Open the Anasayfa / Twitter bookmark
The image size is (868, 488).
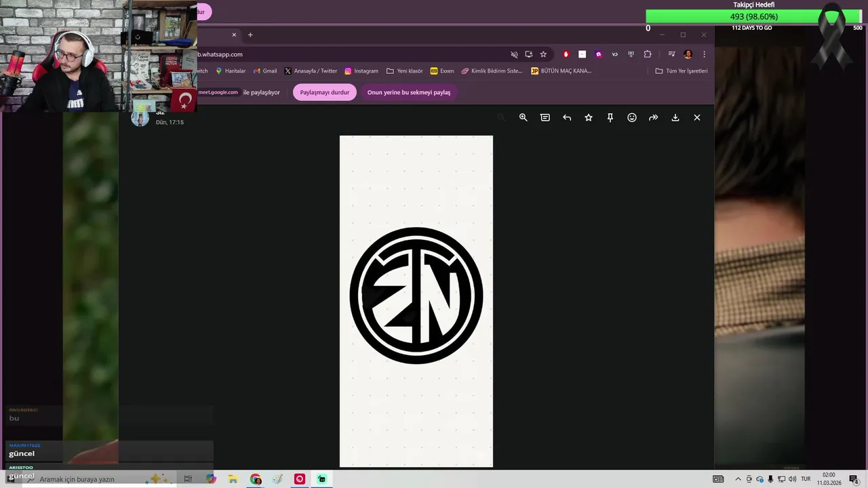tap(311, 70)
